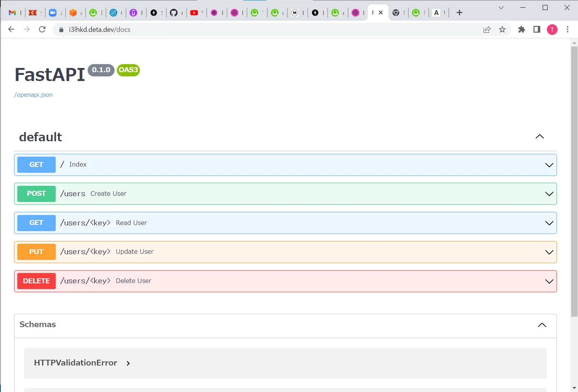Reload the docs page

coord(42,30)
